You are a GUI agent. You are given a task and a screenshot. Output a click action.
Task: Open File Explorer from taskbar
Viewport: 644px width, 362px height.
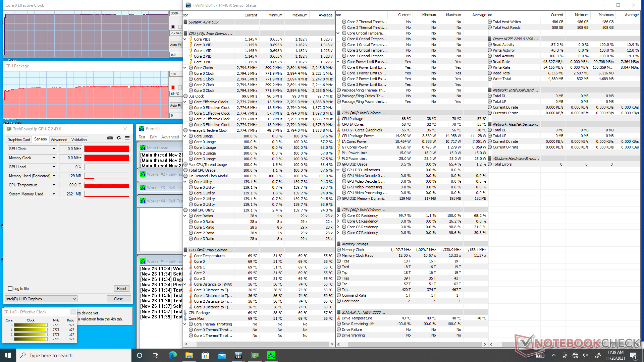coord(189,355)
